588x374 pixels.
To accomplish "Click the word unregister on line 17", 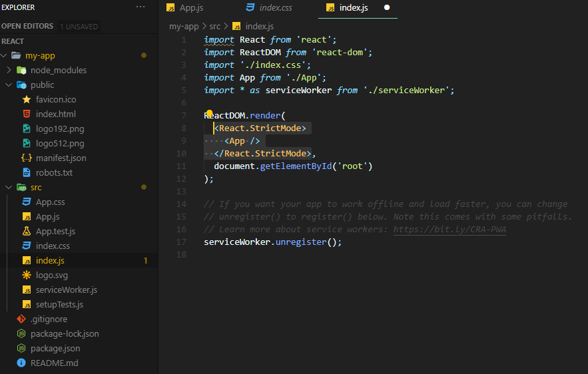I will click(301, 242).
